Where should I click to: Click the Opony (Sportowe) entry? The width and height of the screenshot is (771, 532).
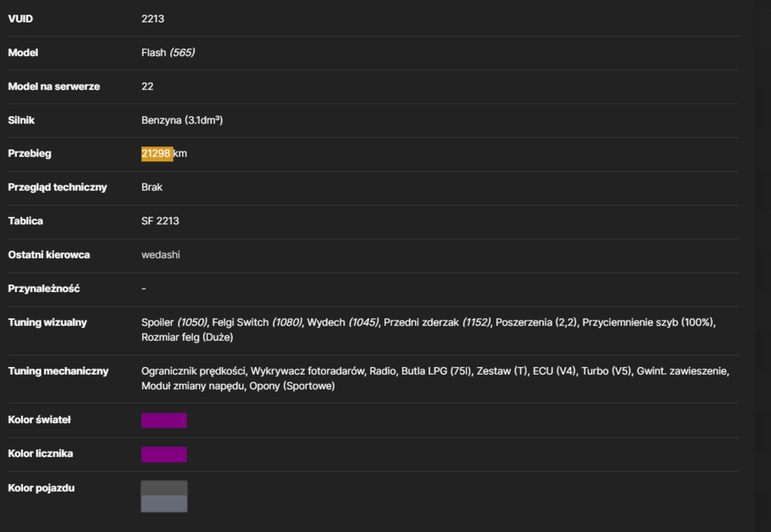tap(291, 386)
